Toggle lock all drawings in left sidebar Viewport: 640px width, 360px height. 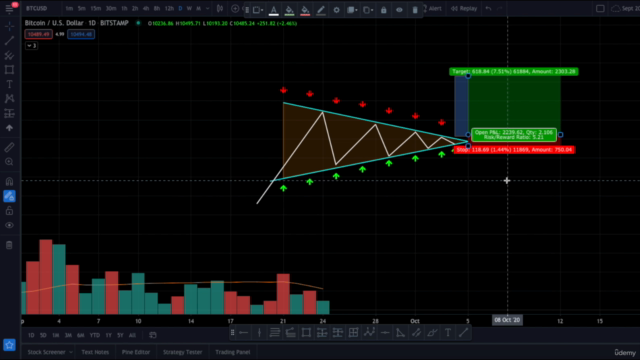click(x=9, y=211)
